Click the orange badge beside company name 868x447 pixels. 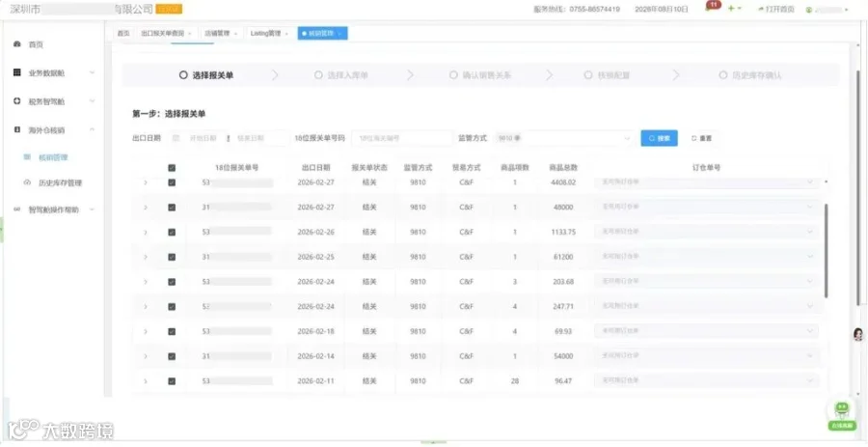tap(170, 9)
